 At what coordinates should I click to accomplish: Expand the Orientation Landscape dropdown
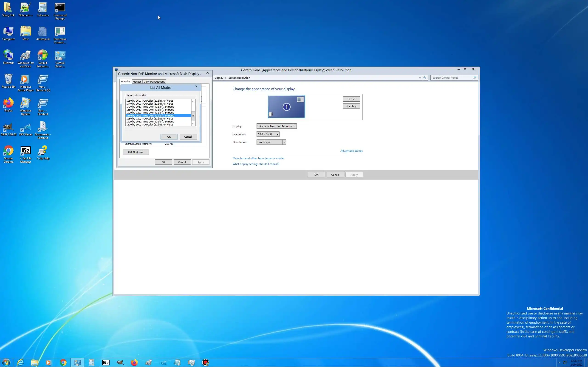click(x=284, y=142)
